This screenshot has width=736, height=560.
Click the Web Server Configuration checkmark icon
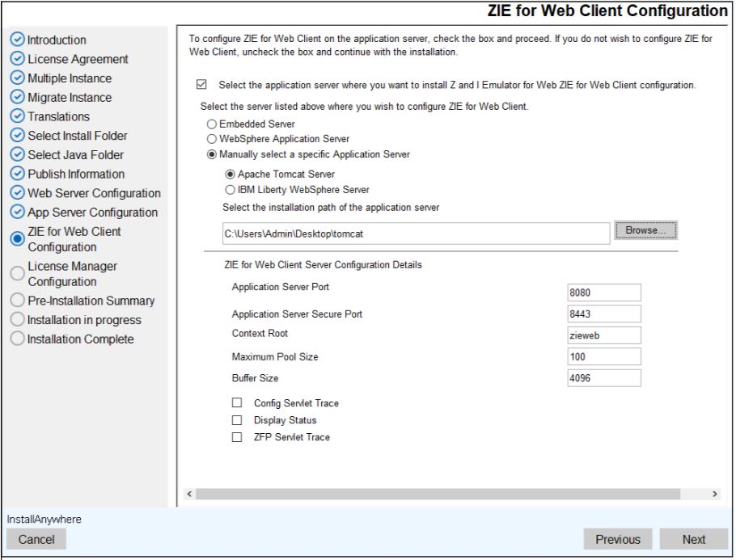(17, 193)
